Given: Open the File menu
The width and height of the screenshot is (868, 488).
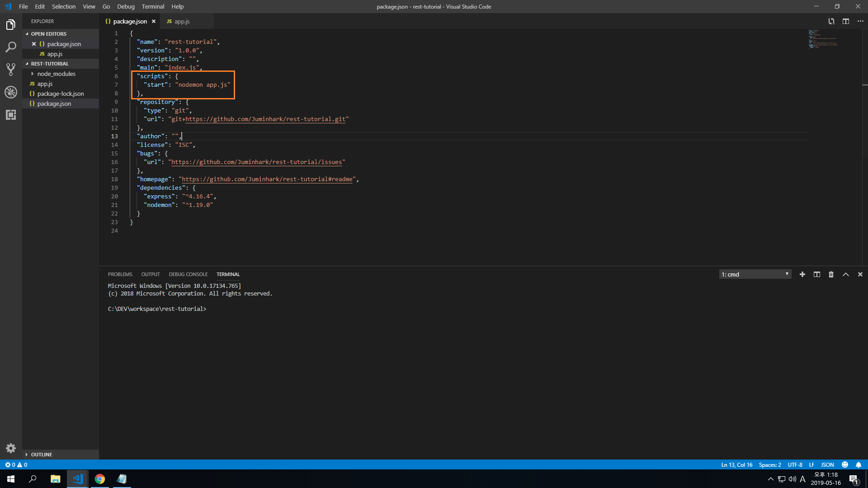Looking at the screenshot, I should coord(24,6).
